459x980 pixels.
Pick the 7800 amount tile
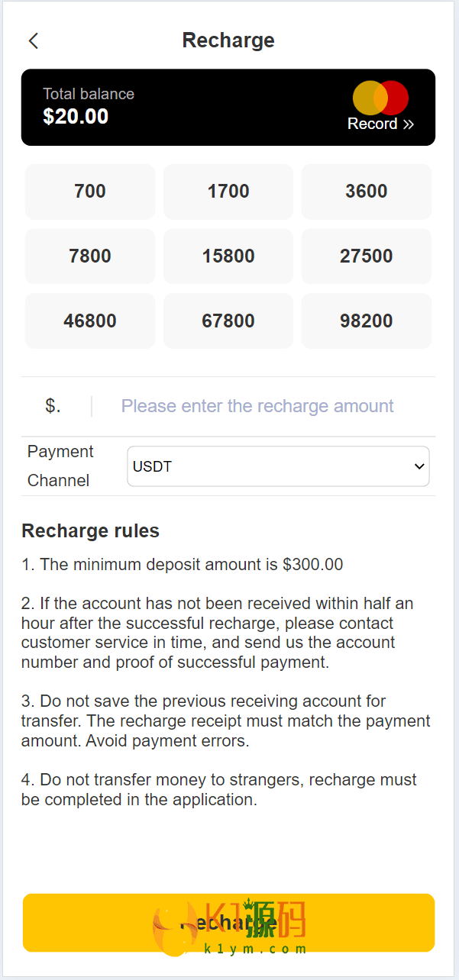coord(90,256)
